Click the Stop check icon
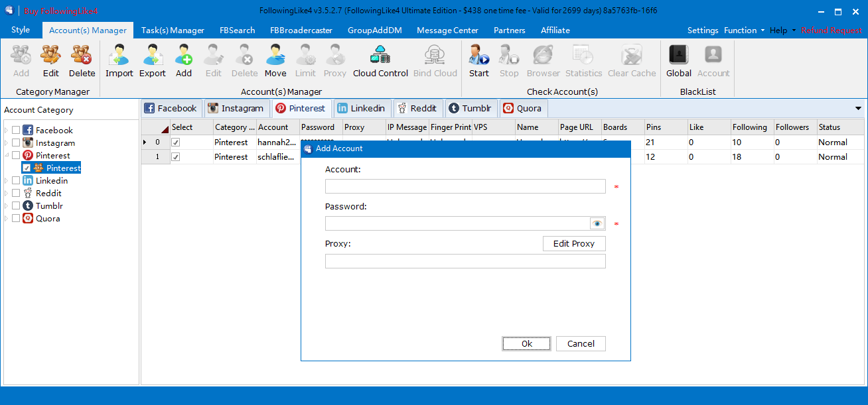The height and width of the screenshot is (405, 868). tap(509, 61)
